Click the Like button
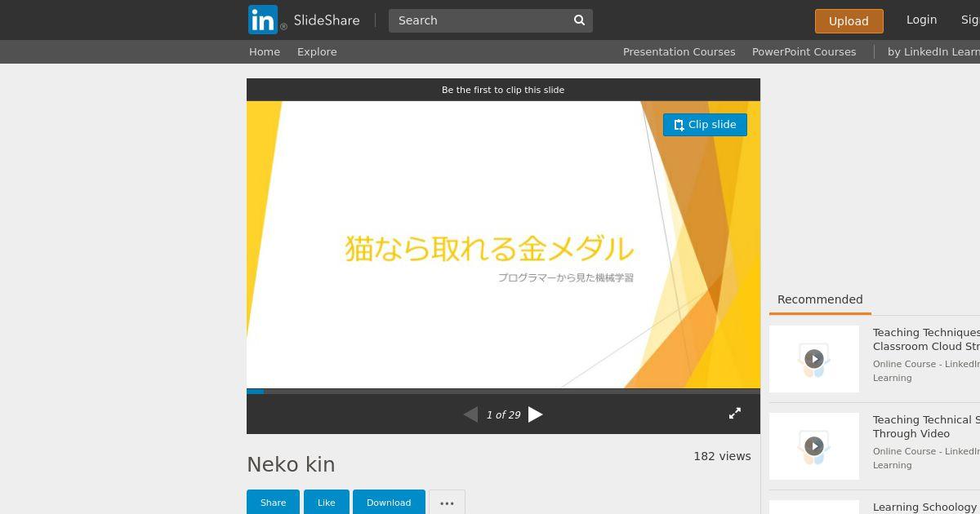 click(326, 503)
